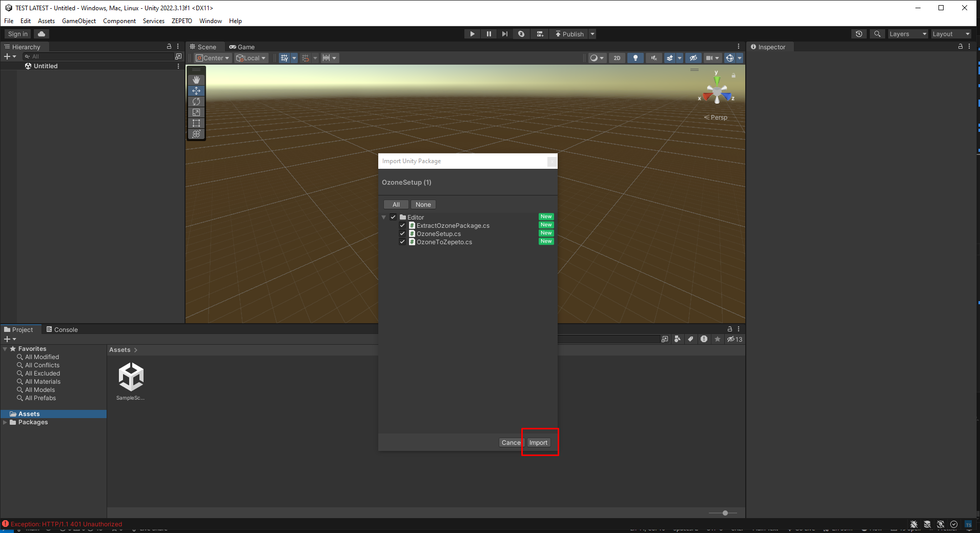Image resolution: width=980 pixels, height=533 pixels.
Task: Uncheck ExtractOzonePackage.cs checkbox
Action: 402,225
